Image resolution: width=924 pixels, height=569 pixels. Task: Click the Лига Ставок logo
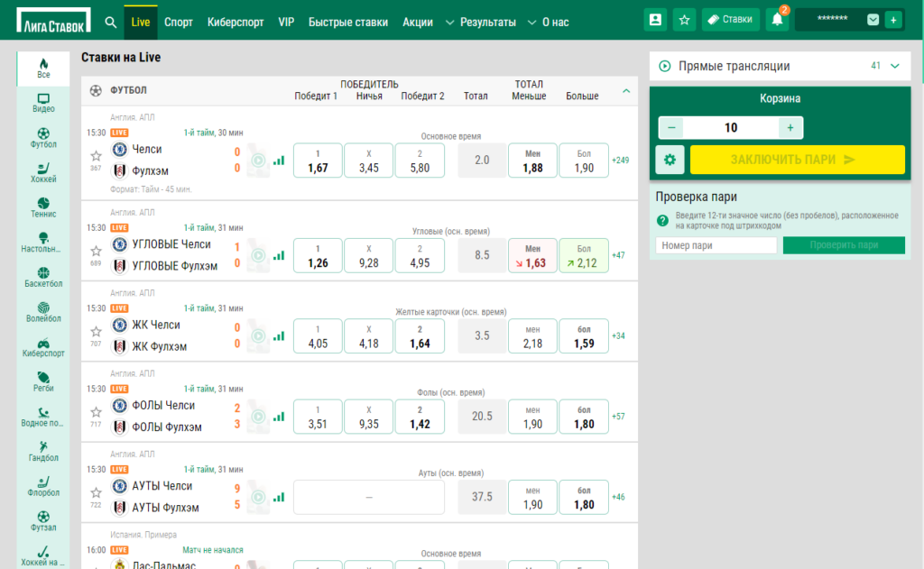click(53, 21)
